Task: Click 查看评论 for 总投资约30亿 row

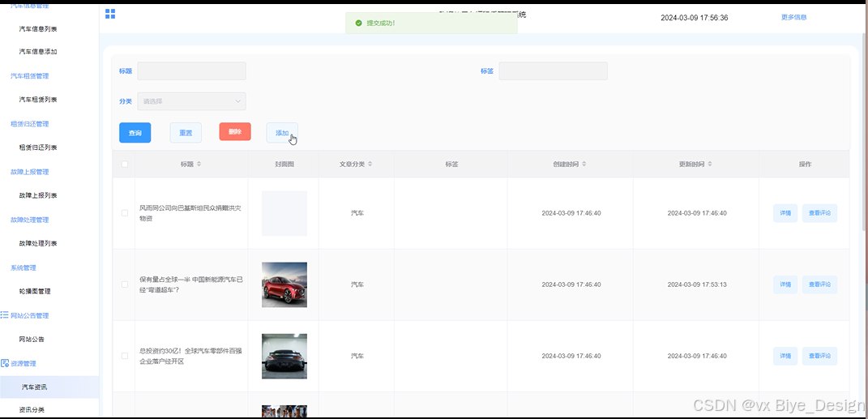Action: (820, 356)
